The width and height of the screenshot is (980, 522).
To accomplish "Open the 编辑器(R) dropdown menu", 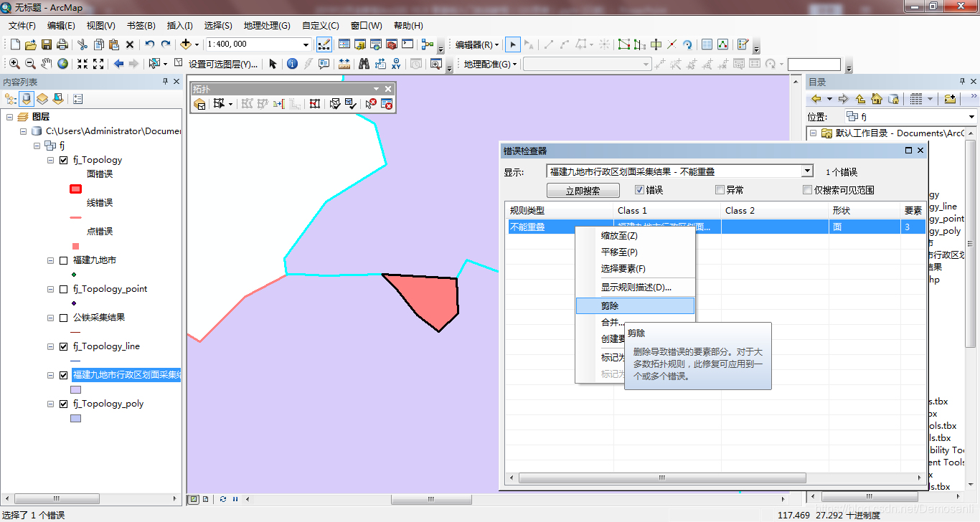I will (x=477, y=44).
